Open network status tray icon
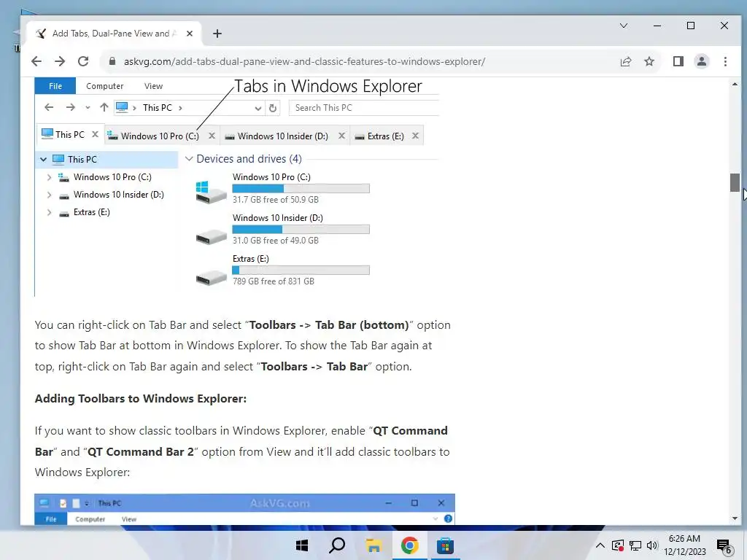Screen dimensions: 747x560 click(x=635, y=545)
